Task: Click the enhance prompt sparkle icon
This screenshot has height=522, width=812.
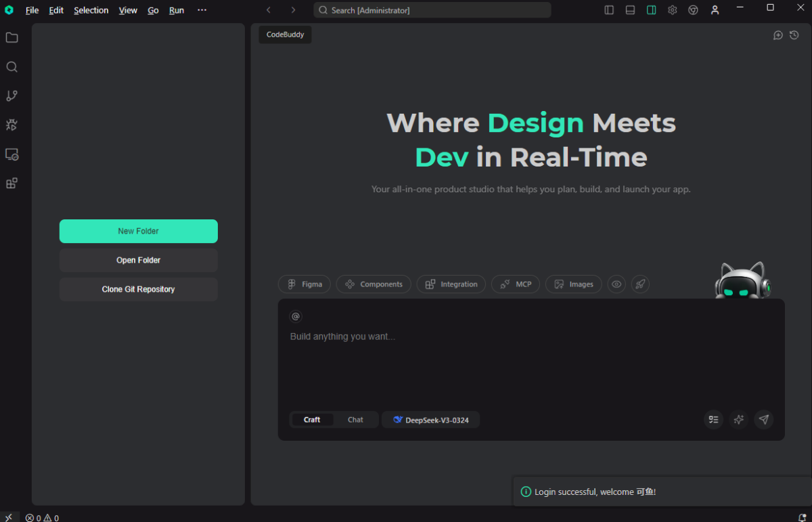Action: click(739, 420)
